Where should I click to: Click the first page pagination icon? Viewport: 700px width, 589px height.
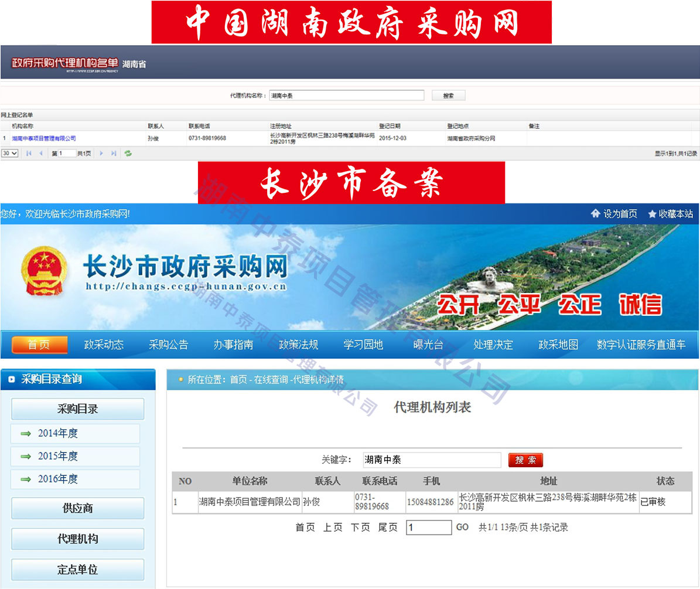[29, 154]
